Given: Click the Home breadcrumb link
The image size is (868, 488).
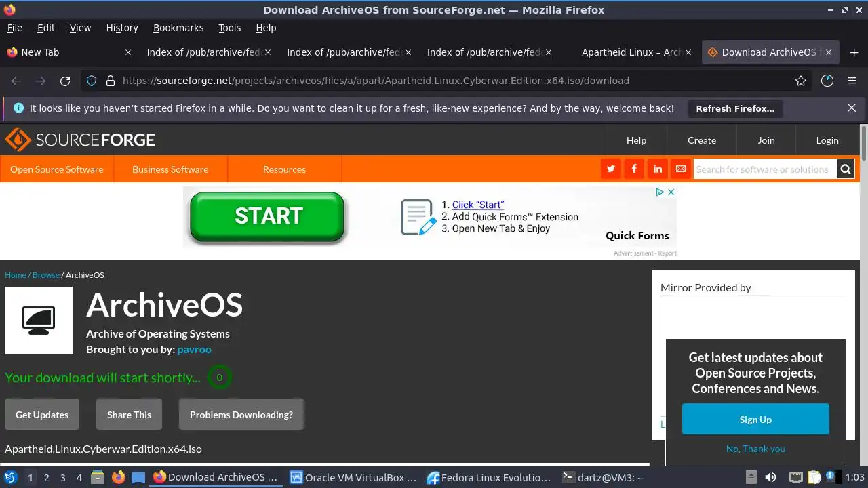Looking at the screenshot, I should click(16, 274).
